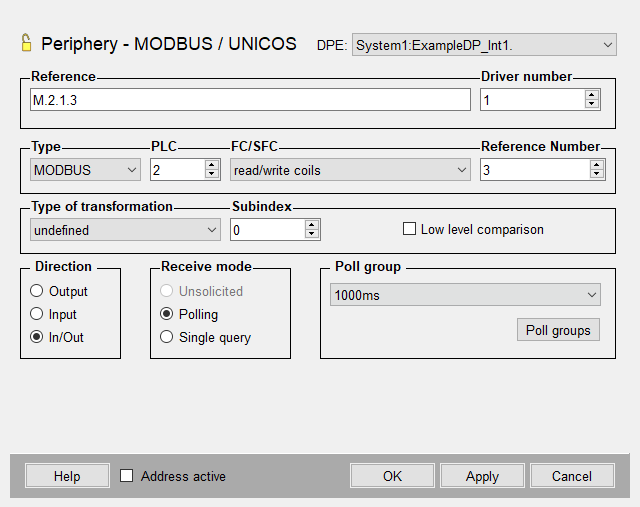Select the Output direction option
This screenshot has height=507, width=640.
click(x=37, y=291)
